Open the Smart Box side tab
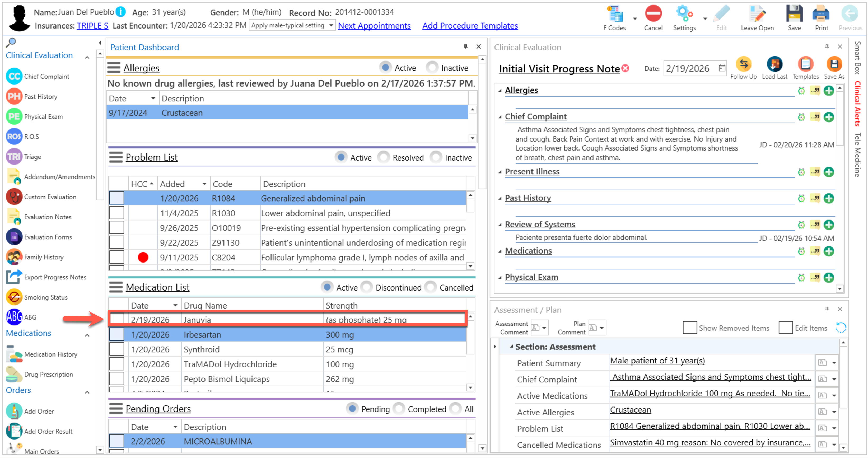 857,57
